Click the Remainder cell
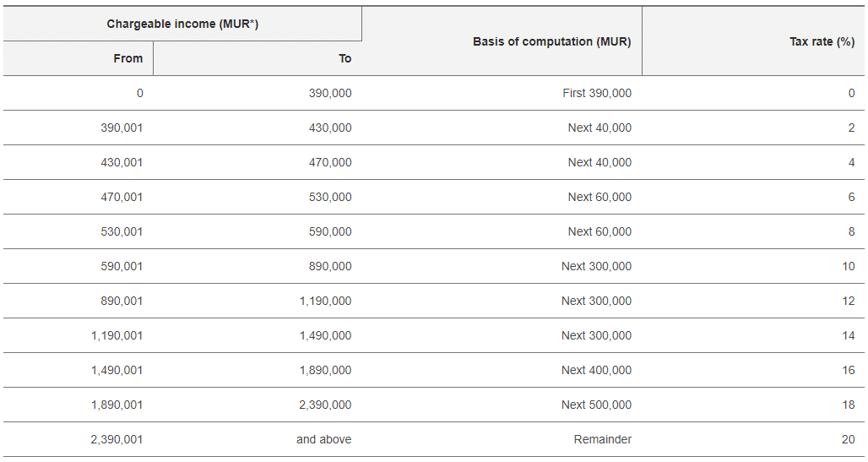 click(x=502, y=439)
